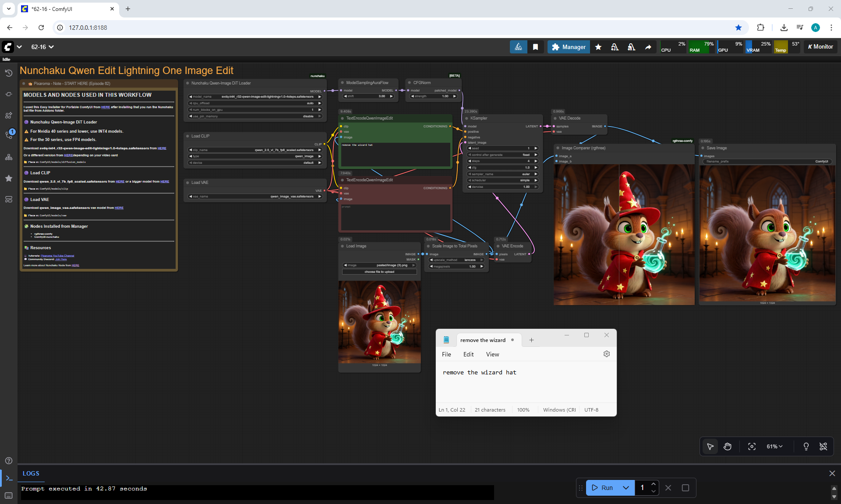Click the star favorites icon beside Manager

click(x=598, y=47)
